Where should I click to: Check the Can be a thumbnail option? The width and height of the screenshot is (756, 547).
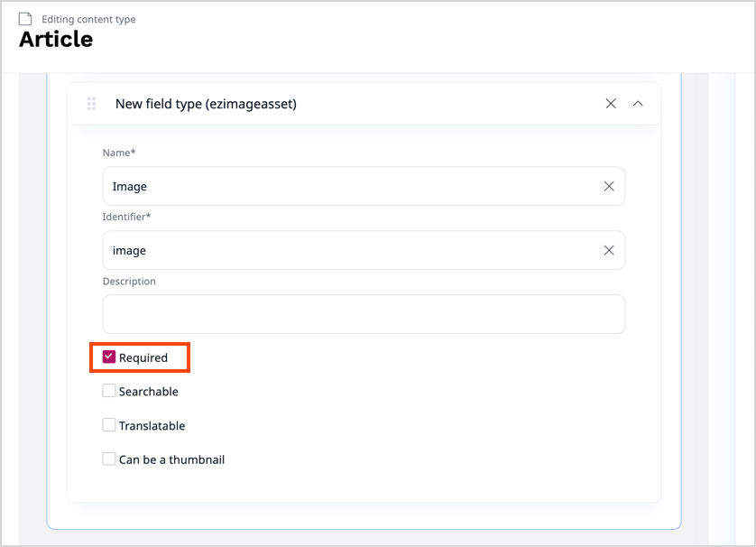(x=109, y=459)
